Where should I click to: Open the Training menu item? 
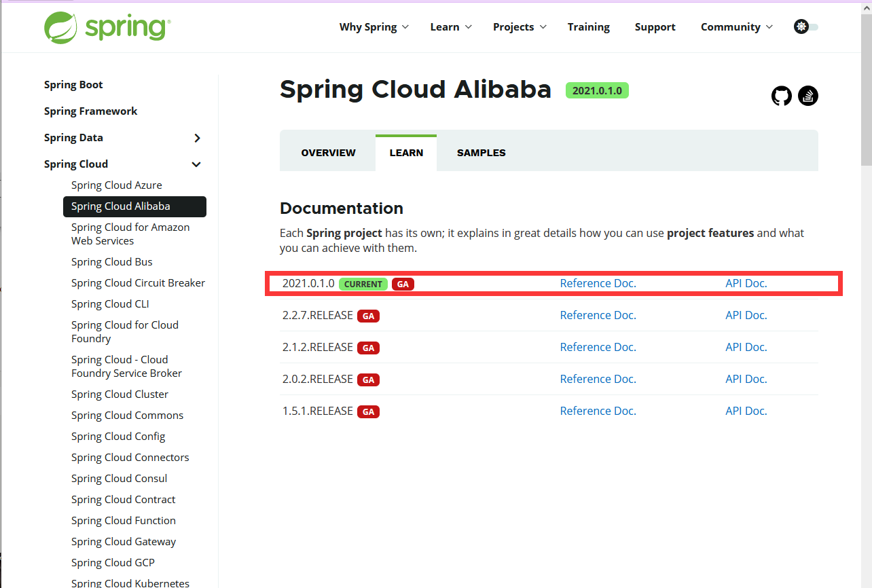[589, 26]
